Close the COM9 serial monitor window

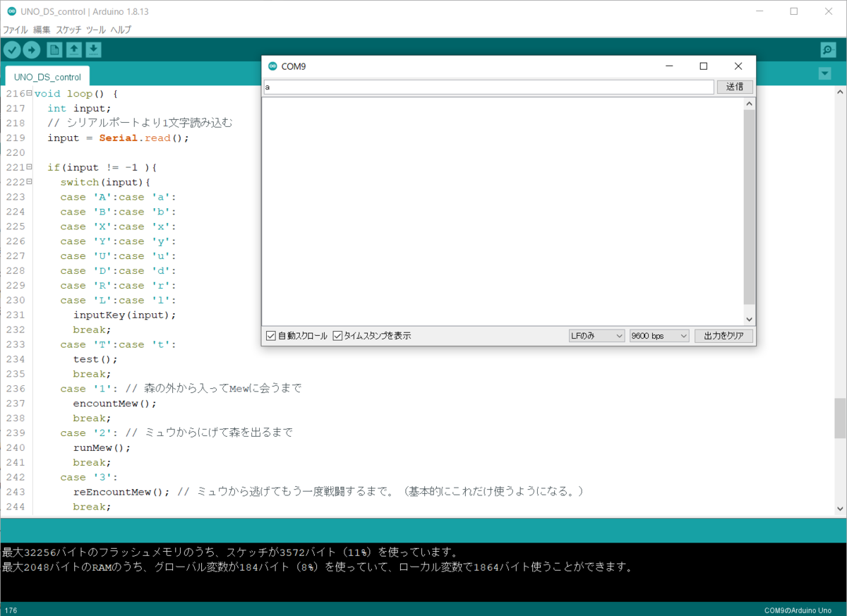[x=738, y=66]
